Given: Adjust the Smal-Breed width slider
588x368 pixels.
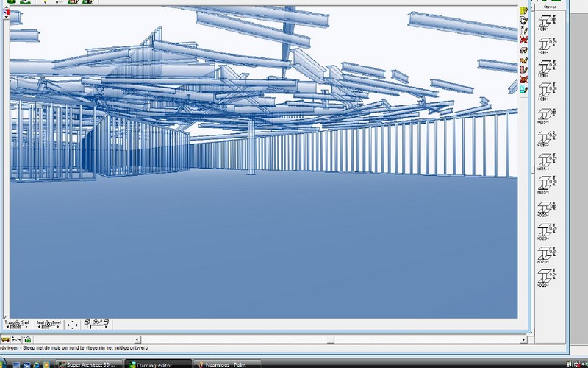Looking at the screenshot, I should 49,325.
